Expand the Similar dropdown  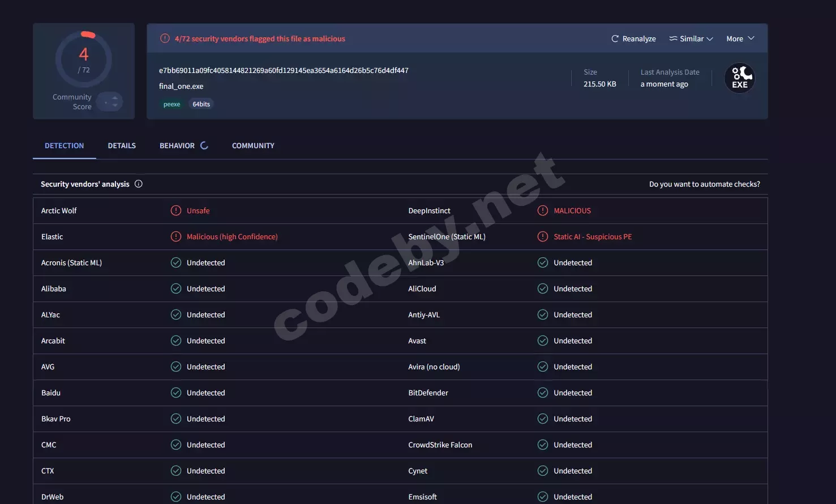(691, 39)
